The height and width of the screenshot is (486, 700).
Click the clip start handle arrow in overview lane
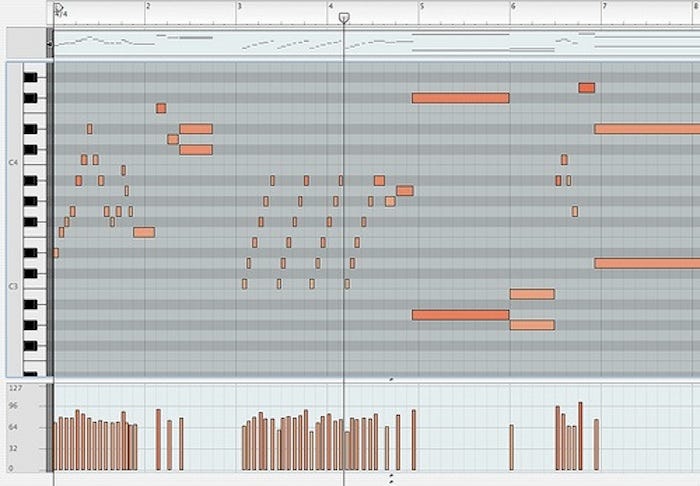tap(50, 44)
